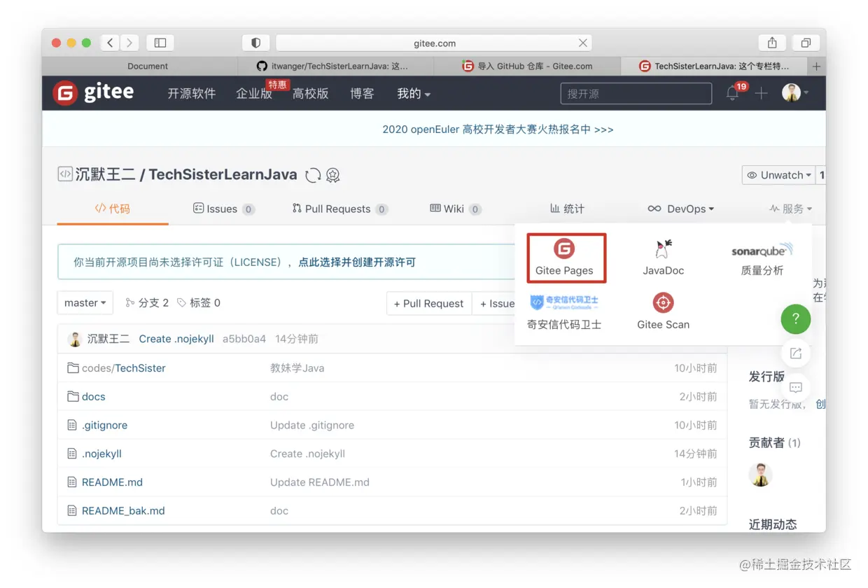Click the + Pull Request button
Screen dimensions: 868x588
429,303
